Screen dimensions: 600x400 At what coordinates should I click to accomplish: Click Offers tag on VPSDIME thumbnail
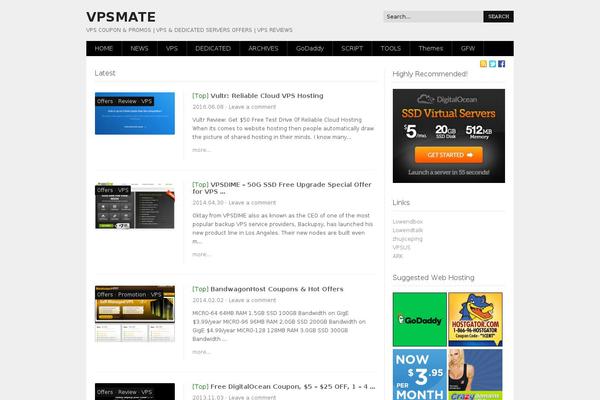(x=105, y=190)
